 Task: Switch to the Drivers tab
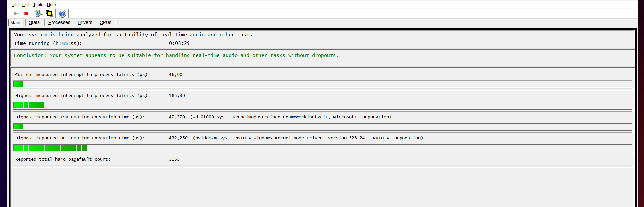(85, 22)
